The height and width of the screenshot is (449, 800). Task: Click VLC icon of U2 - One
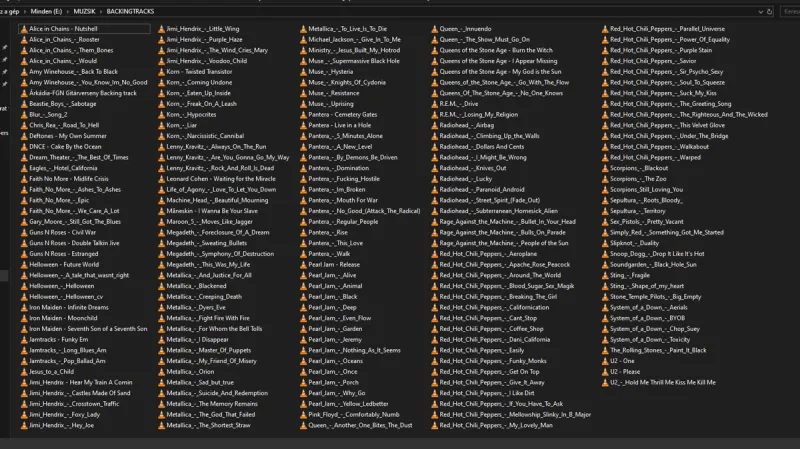pos(605,361)
